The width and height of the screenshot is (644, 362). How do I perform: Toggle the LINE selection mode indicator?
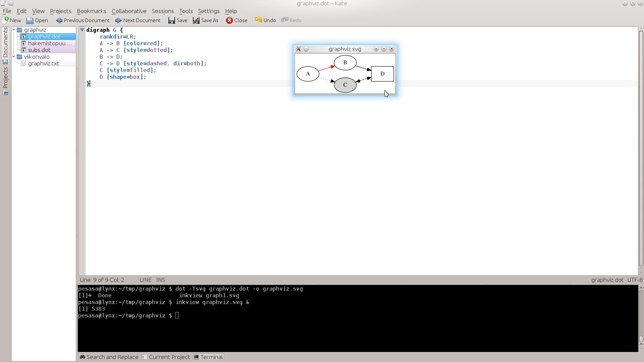146,280
